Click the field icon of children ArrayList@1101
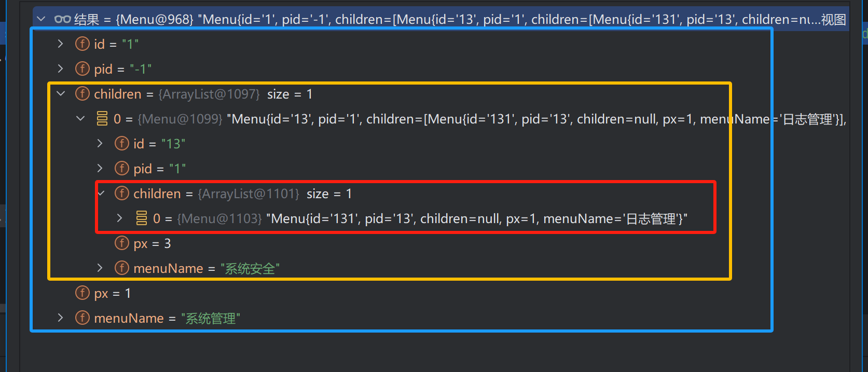This screenshot has height=372, width=868. pos(121,194)
